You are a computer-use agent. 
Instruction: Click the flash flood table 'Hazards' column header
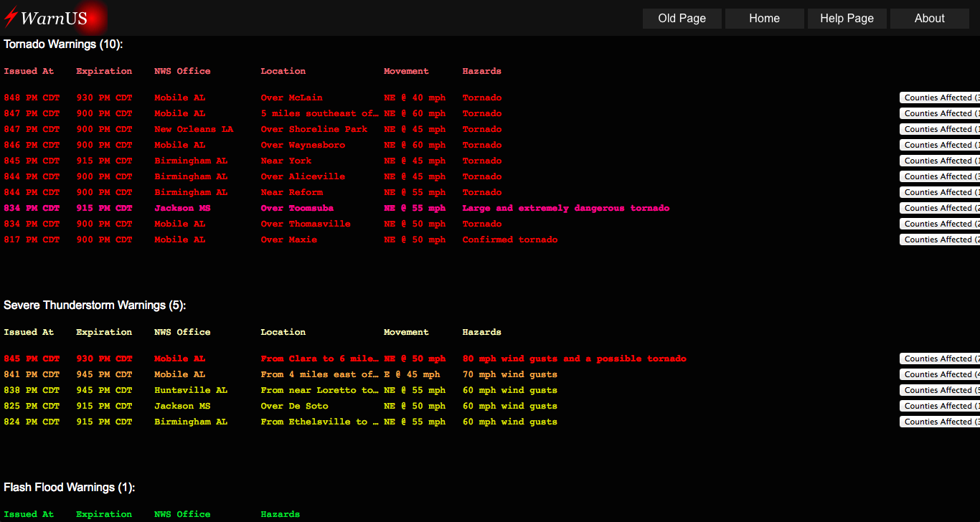coord(281,514)
